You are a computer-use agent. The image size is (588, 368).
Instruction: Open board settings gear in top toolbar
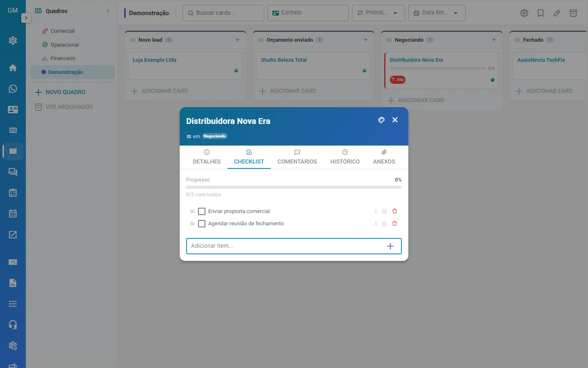[524, 13]
